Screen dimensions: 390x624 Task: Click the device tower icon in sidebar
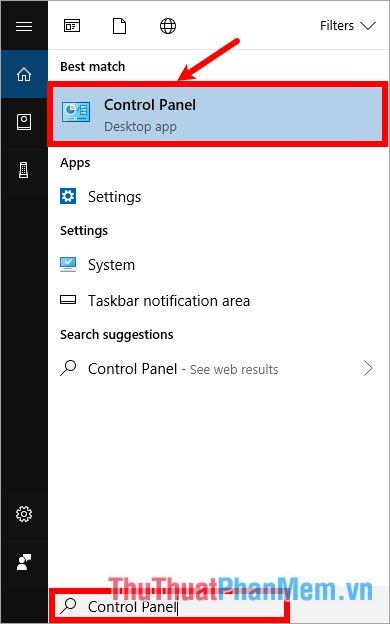tap(24, 170)
